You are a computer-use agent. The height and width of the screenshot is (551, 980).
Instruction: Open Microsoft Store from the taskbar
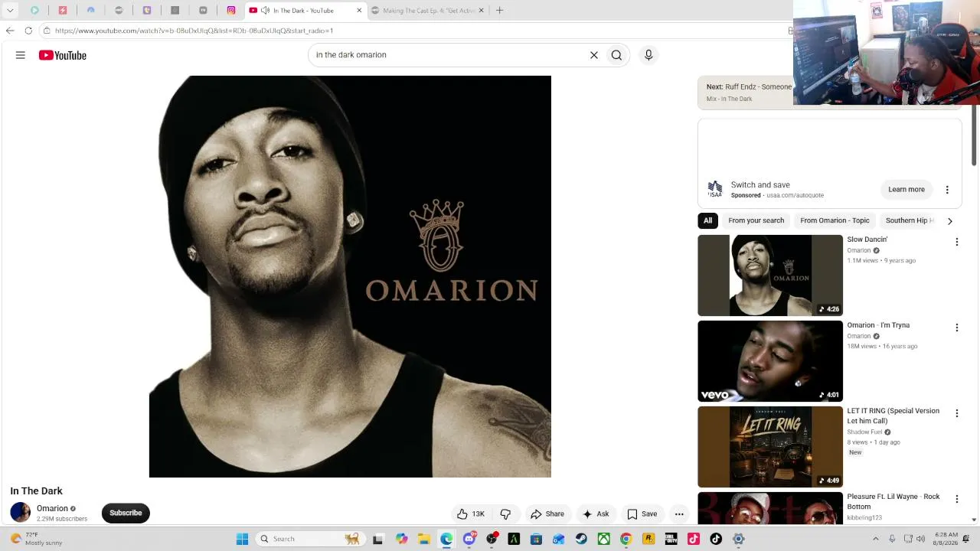[536, 539]
